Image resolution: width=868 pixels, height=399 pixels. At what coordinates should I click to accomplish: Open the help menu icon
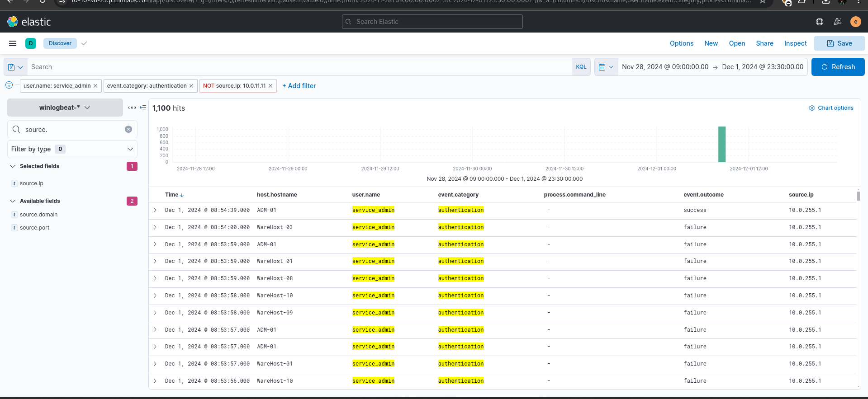click(x=819, y=22)
